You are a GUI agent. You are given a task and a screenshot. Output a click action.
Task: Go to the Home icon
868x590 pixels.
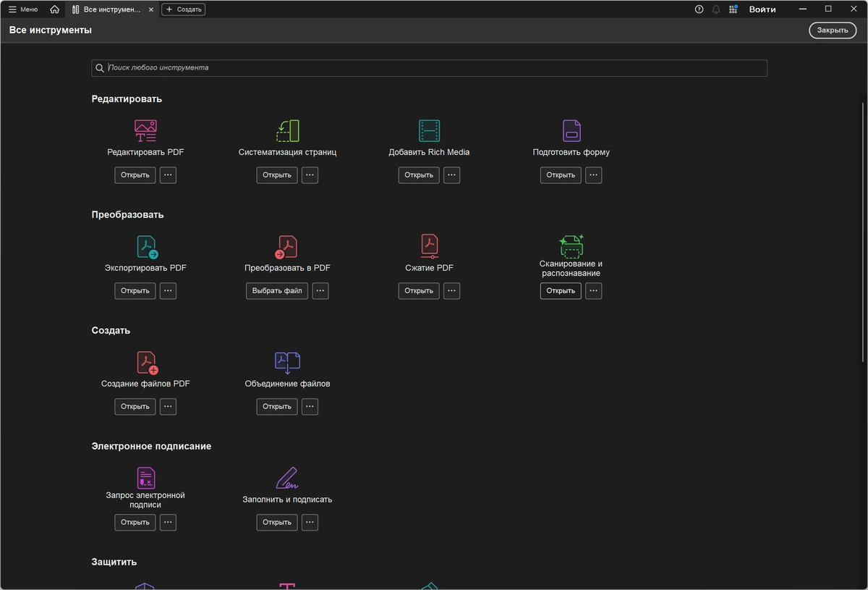[x=54, y=9]
